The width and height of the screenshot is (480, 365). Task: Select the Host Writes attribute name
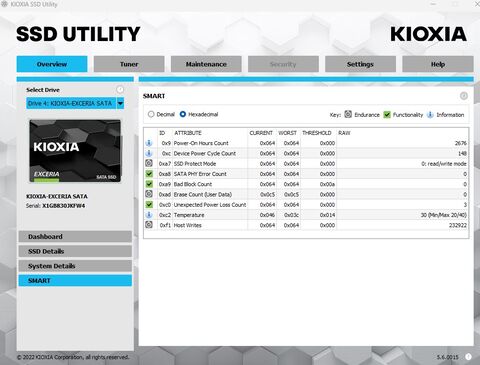187,225
